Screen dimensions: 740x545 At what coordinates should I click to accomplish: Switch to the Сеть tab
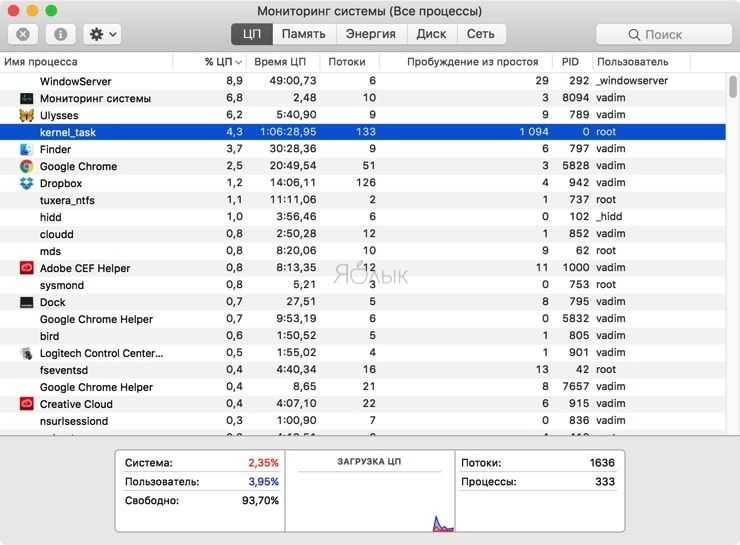tap(481, 34)
